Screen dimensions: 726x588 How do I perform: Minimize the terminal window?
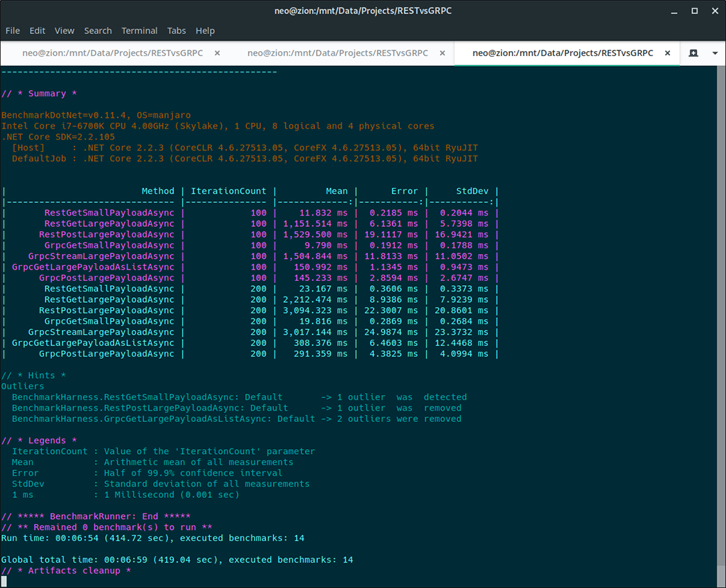click(x=670, y=11)
